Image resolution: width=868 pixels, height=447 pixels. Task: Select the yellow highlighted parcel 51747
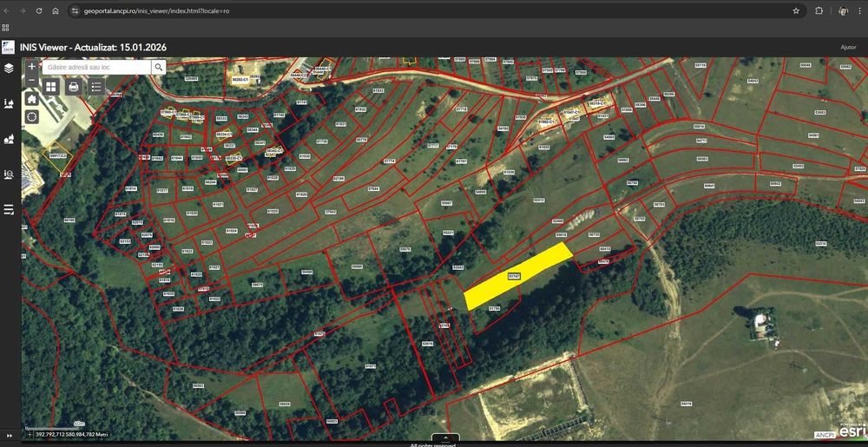pyautogui.click(x=518, y=275)
